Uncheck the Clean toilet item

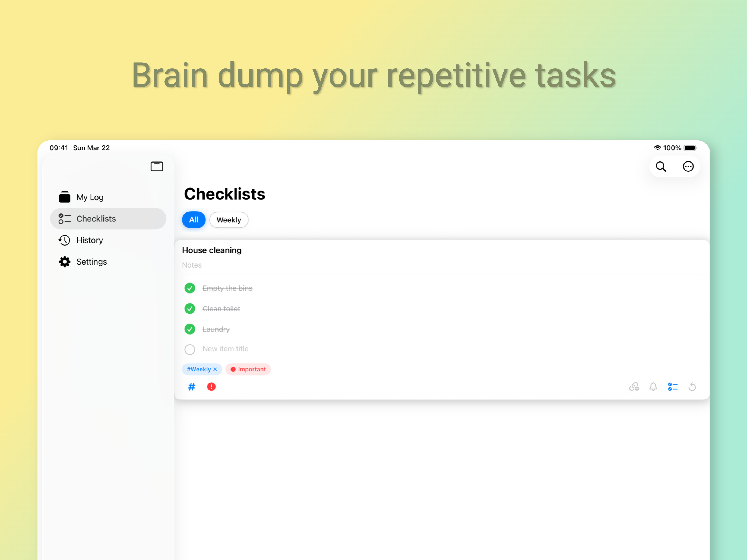click(190, 309)
